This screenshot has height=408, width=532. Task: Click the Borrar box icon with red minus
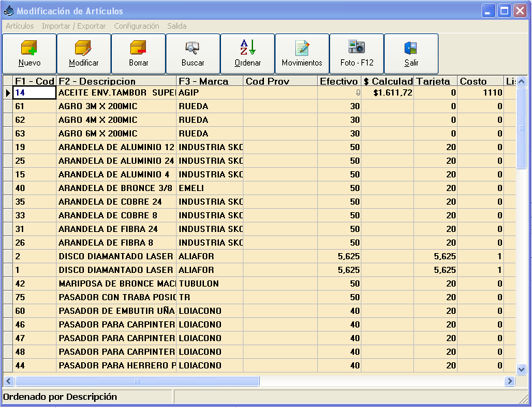click(138, 48)
